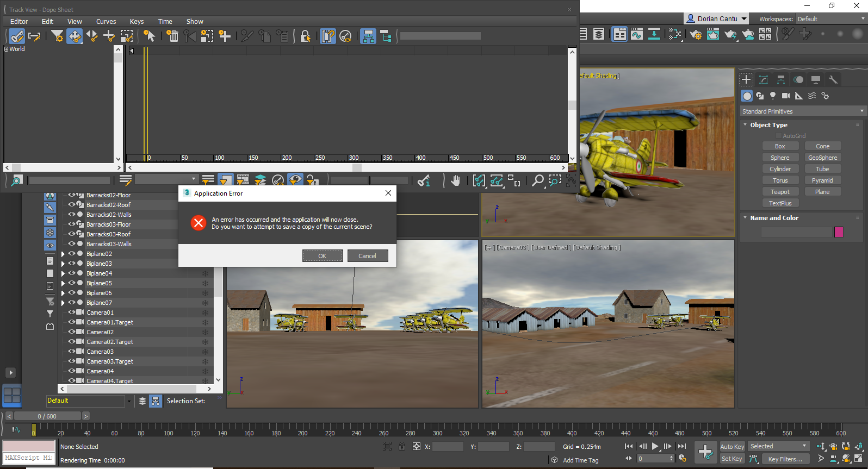Viewport: 868px width, 469px height.
Task: Click the Pan hand tool in Track View
Action: [456, 180]
